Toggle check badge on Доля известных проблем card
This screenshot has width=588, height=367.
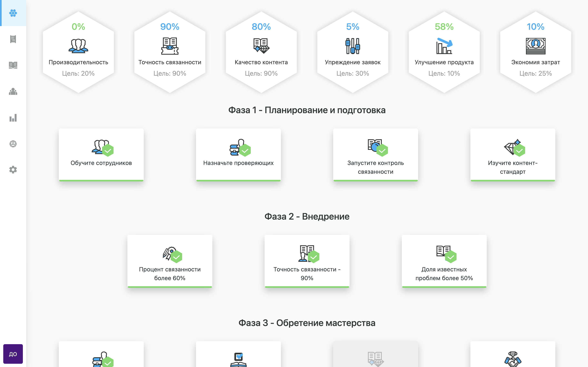tap(451, 256)
